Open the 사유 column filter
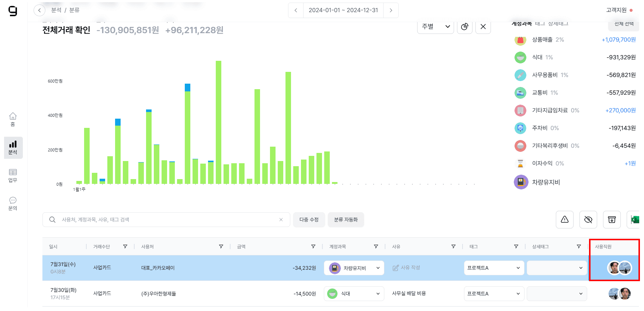Screen dimensions: 644x311 [x=453, y=247]
